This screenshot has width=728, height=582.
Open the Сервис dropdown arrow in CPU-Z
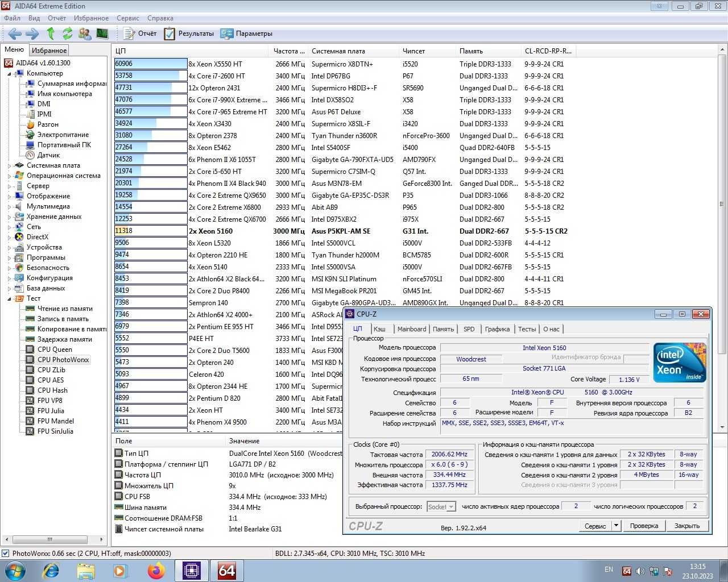click(x=616, y=526)
